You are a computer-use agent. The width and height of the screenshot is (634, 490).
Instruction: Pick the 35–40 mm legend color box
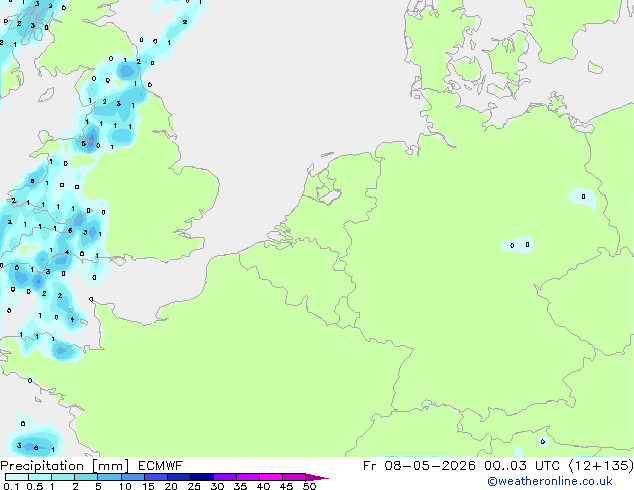tap(247, 477)
